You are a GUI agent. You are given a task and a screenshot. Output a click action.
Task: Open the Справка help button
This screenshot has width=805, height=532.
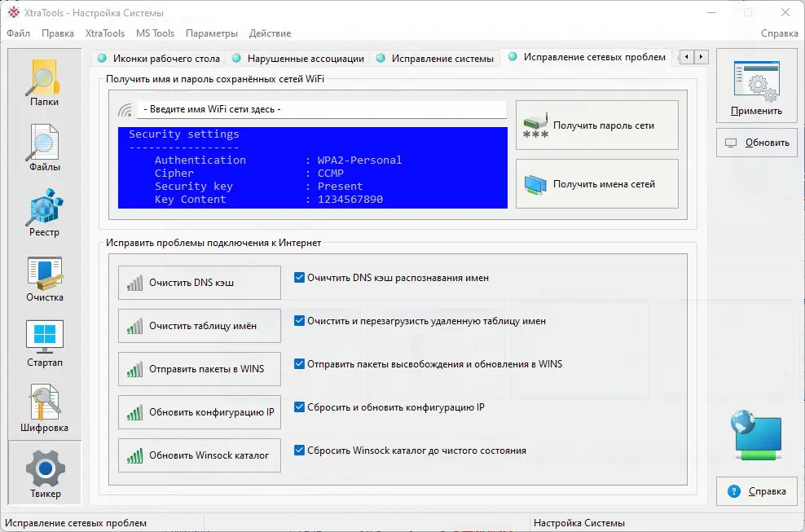click(x=756, y=491)
